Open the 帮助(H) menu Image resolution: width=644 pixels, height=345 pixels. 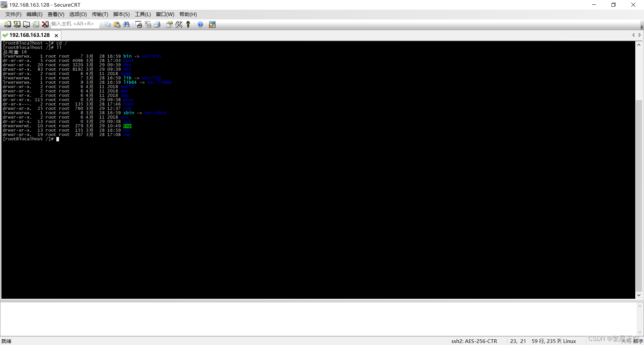pos(188,14)
